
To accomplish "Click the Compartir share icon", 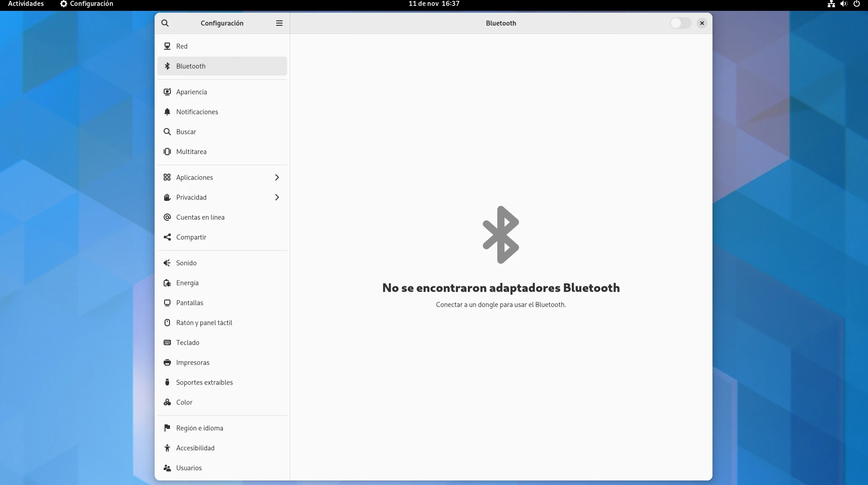I will 167,237.
